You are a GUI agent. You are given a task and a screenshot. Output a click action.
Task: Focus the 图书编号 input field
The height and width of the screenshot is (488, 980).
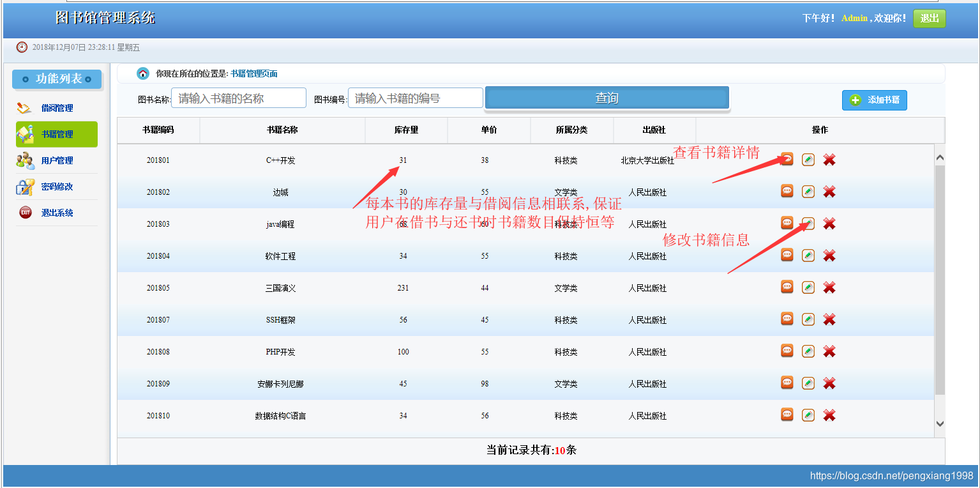point(416,98)
